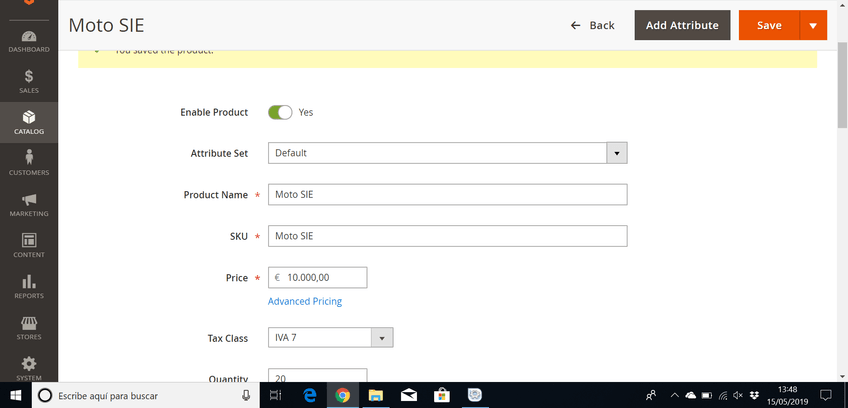Toggle the Enable Product switch

click(x=280, y=112)
